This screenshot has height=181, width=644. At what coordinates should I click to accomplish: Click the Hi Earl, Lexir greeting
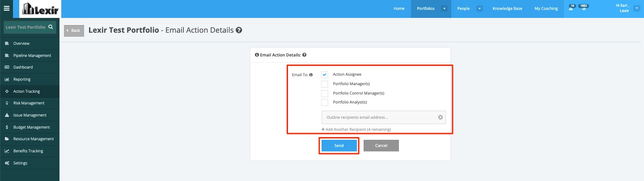click(623, 8)
